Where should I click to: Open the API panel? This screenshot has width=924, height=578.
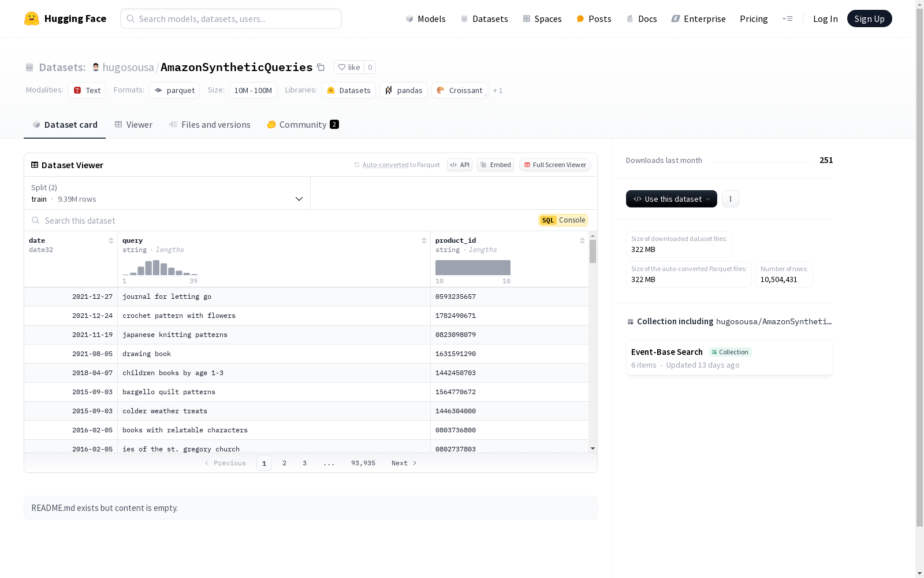click(x=460, y=165)
